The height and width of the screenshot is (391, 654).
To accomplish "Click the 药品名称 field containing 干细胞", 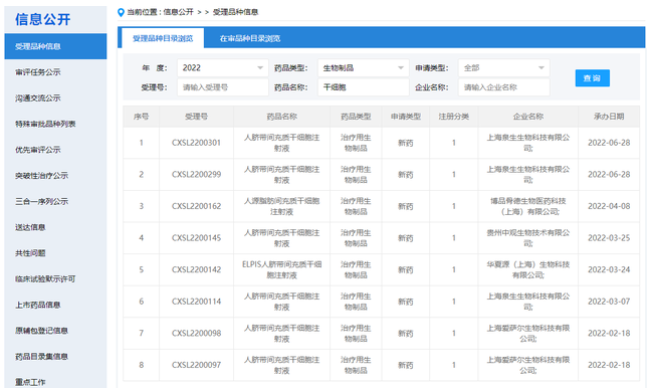I will [363, 87].
